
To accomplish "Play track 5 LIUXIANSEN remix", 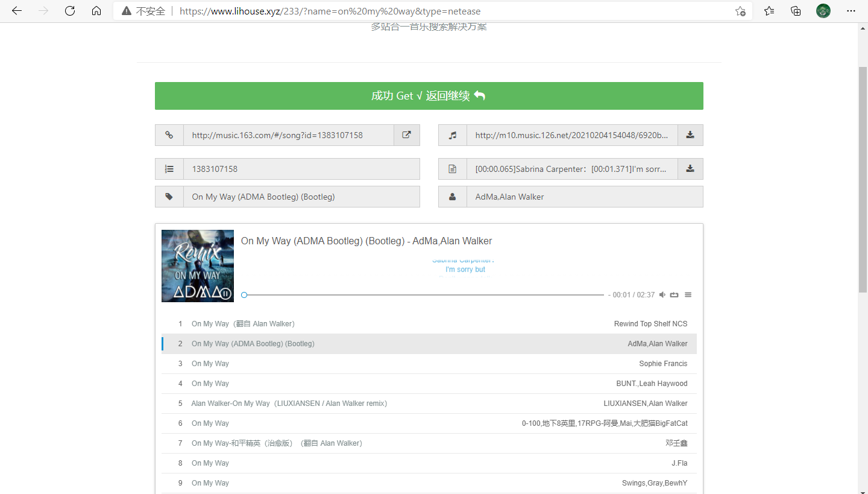I will point(429,404).
